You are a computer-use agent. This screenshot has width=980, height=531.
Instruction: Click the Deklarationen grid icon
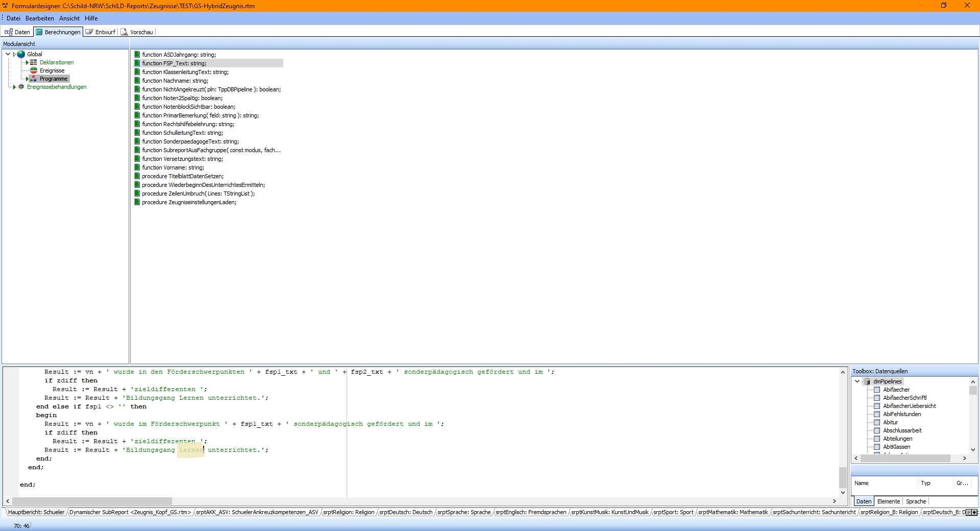point(34,62)
